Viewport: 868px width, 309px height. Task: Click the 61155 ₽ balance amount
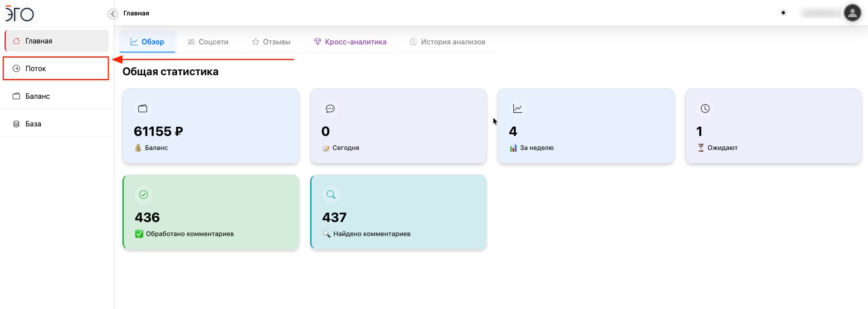click(x=158, y=131)
